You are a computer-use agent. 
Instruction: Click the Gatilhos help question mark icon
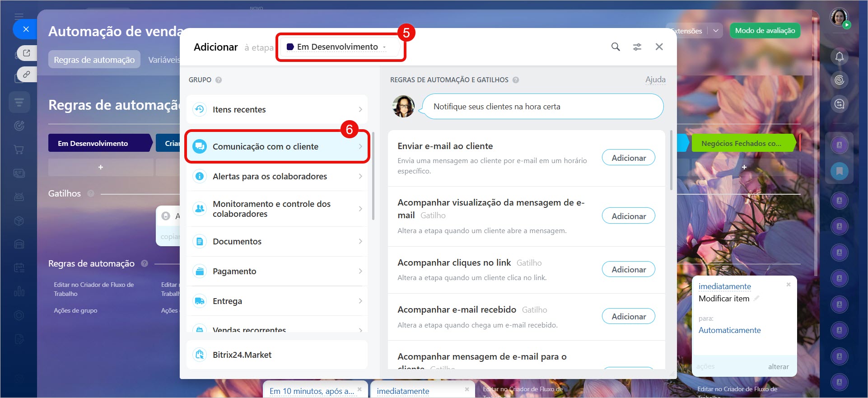(91, 193)
